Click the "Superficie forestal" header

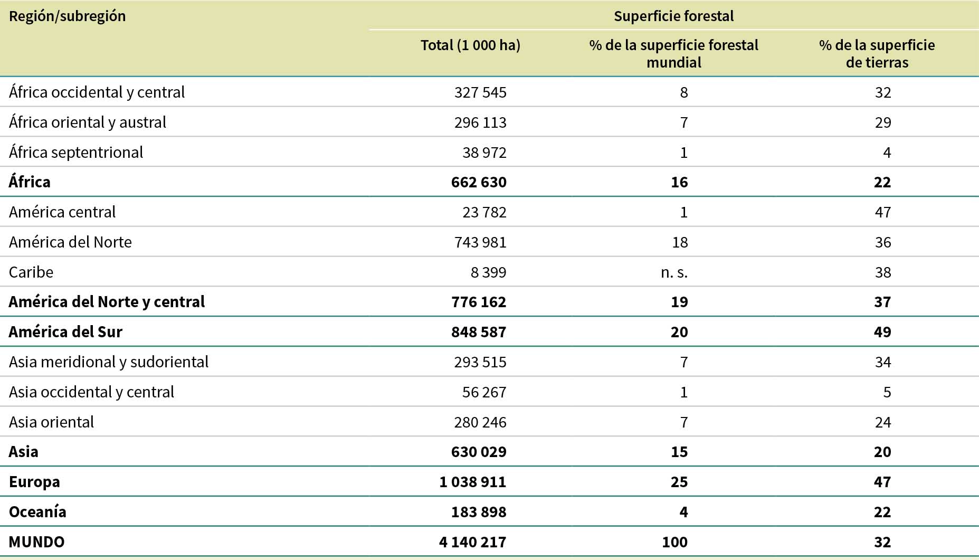click(673, 16)
